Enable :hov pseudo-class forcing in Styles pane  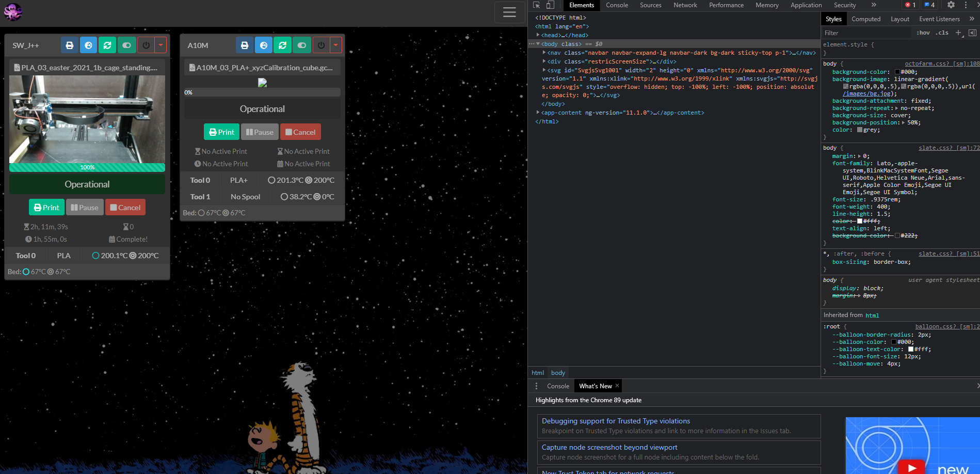[x=923, y=33]
